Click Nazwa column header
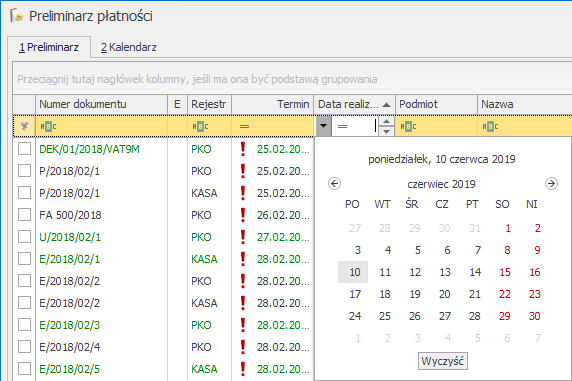The height and width of the screenshot is (381, 572). tap(525, 104)
